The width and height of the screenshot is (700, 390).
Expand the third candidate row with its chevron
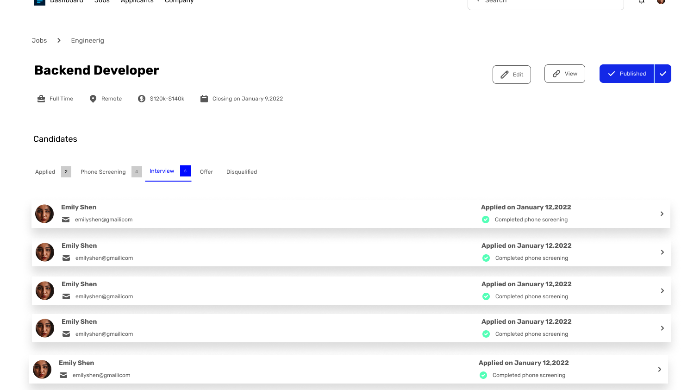tap(662, 290)
